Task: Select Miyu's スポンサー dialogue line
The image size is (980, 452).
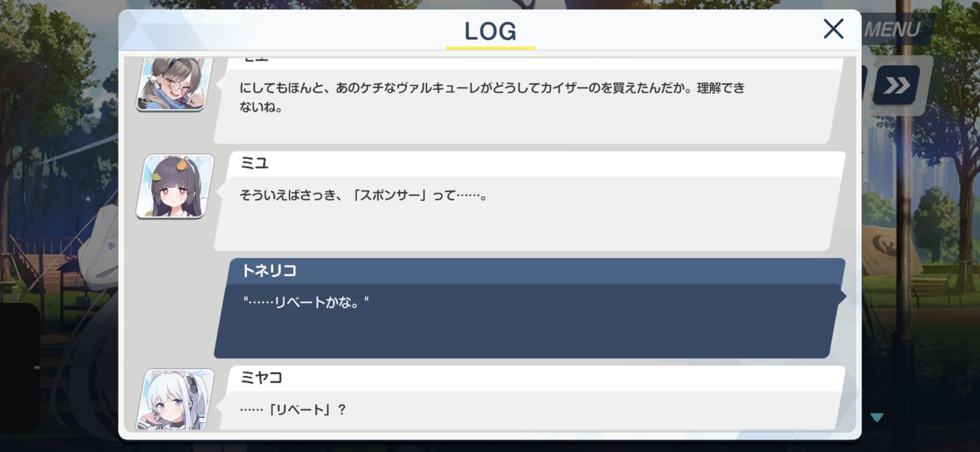Action: point(364,195)
